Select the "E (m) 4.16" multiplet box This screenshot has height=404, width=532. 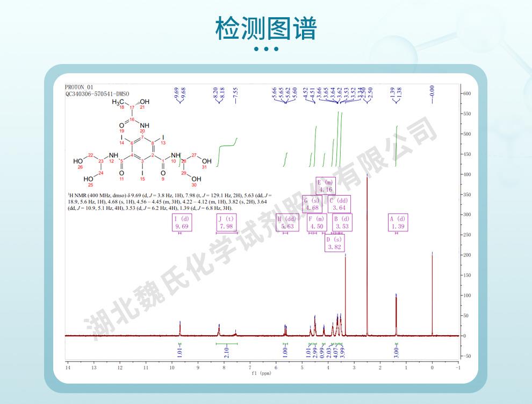click(326, 186)
